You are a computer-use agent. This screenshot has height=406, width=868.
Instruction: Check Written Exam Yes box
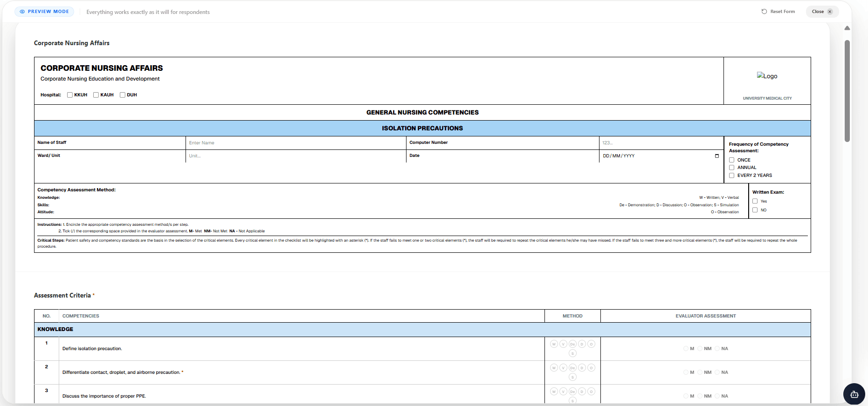755,201
